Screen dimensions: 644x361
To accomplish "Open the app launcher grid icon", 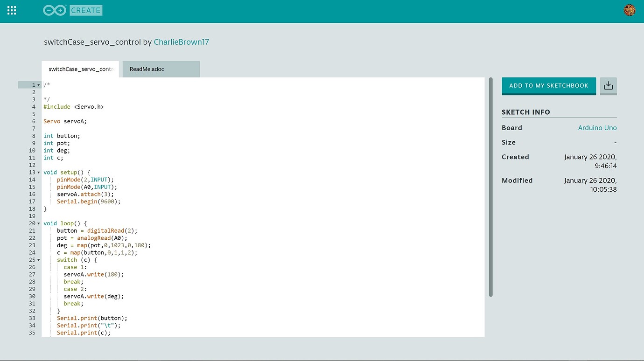I will [11, 10].
